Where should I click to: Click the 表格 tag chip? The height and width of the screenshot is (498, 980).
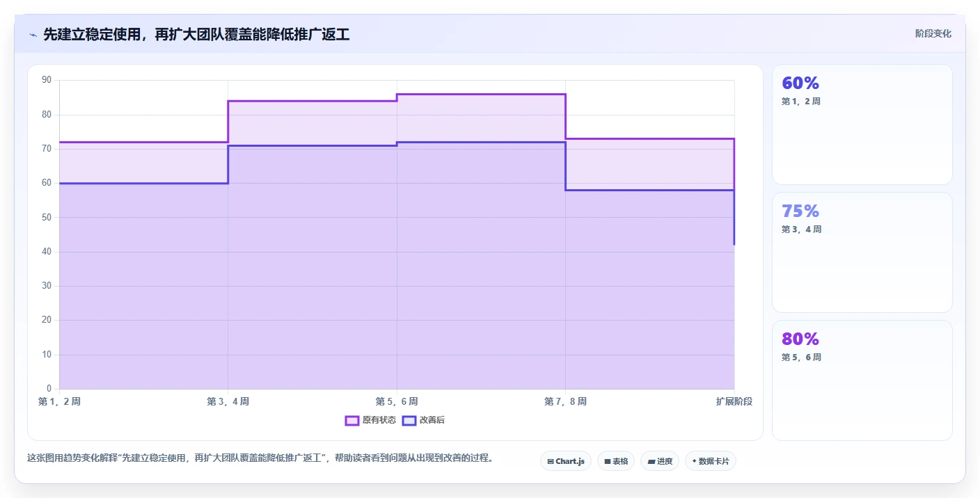tap(616, 461)
